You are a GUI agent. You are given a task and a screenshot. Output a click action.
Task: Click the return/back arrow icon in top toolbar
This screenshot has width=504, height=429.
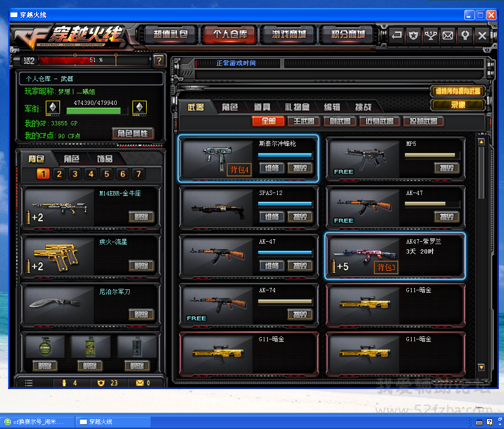396,35
